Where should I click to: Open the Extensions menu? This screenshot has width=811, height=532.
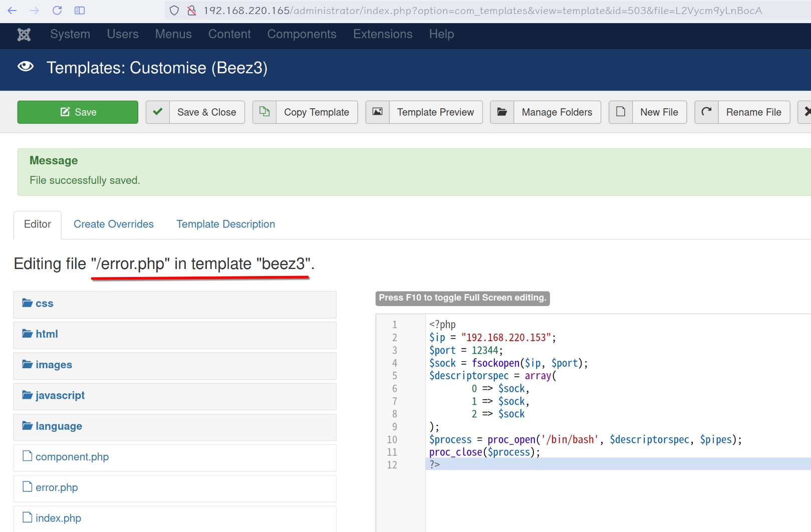pyautogui.click(x=383, y=34)
